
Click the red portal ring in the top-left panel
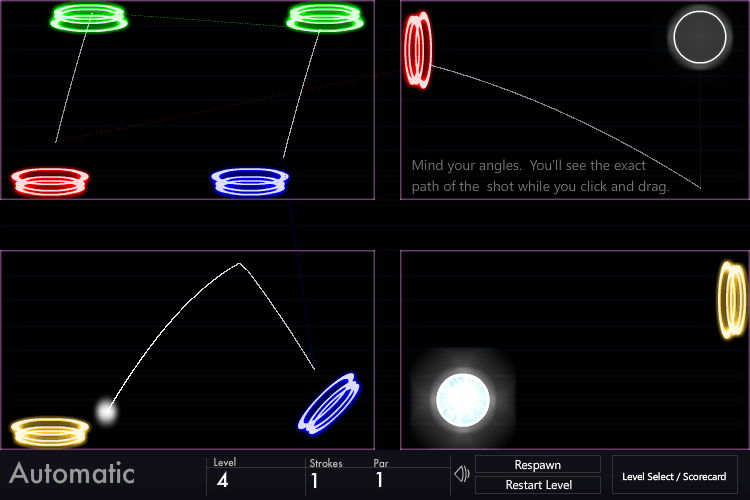[x=50, y=181]
